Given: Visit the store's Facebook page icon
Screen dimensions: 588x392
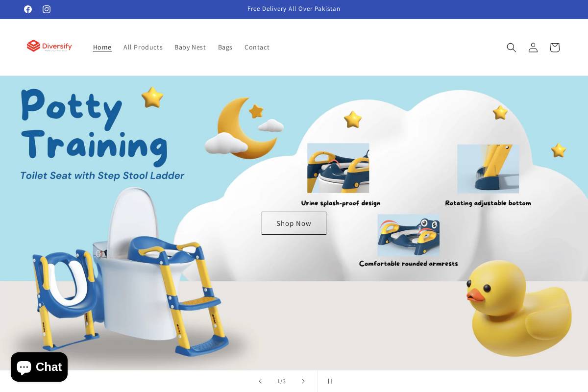Looking at the screenshot, I should coord(28,9).
